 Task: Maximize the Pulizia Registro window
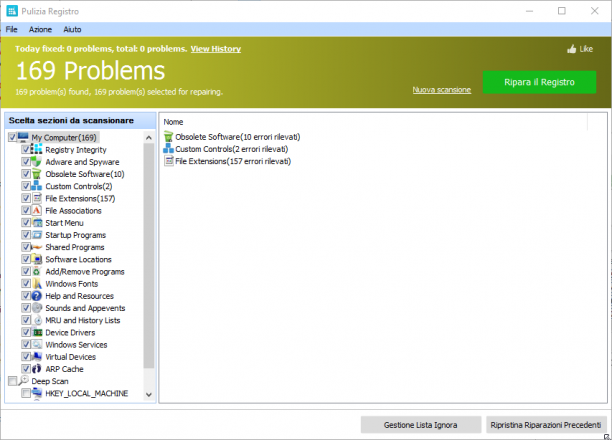(562, 11)
